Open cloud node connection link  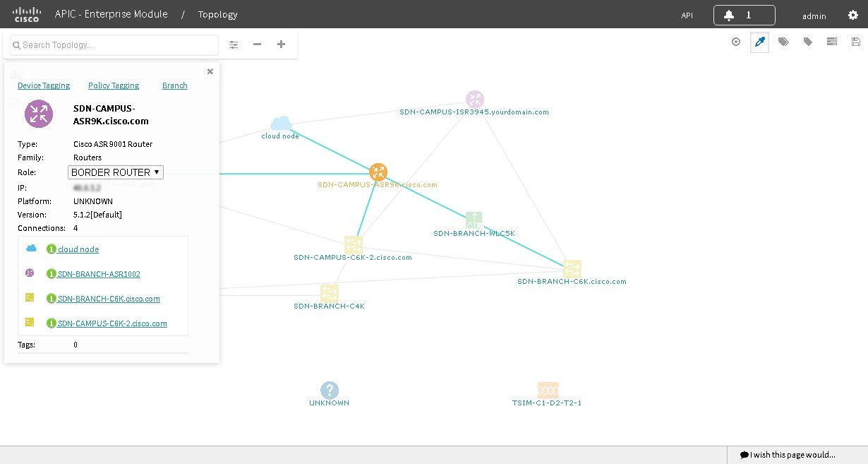coord(78,249)
